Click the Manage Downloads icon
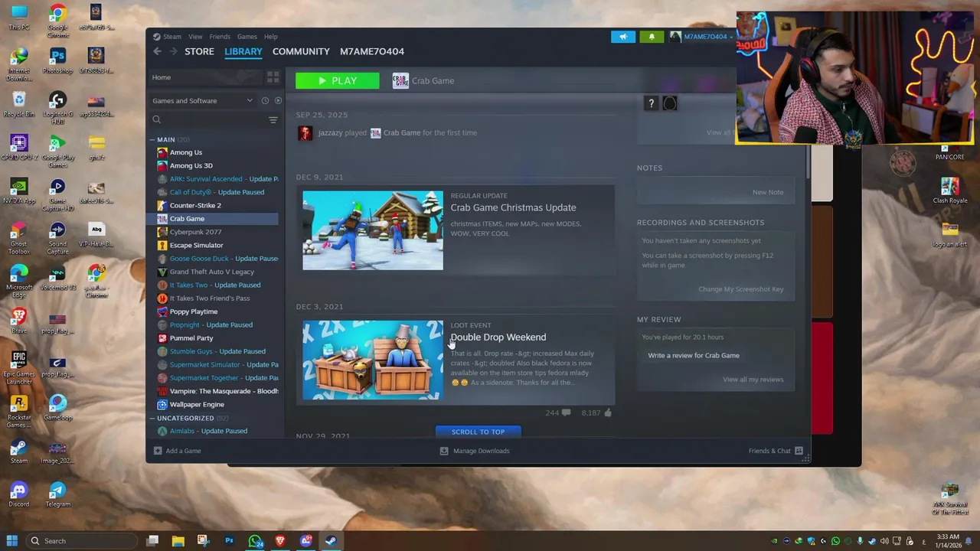This screenshot has height=551, width=980. point(444,451)
